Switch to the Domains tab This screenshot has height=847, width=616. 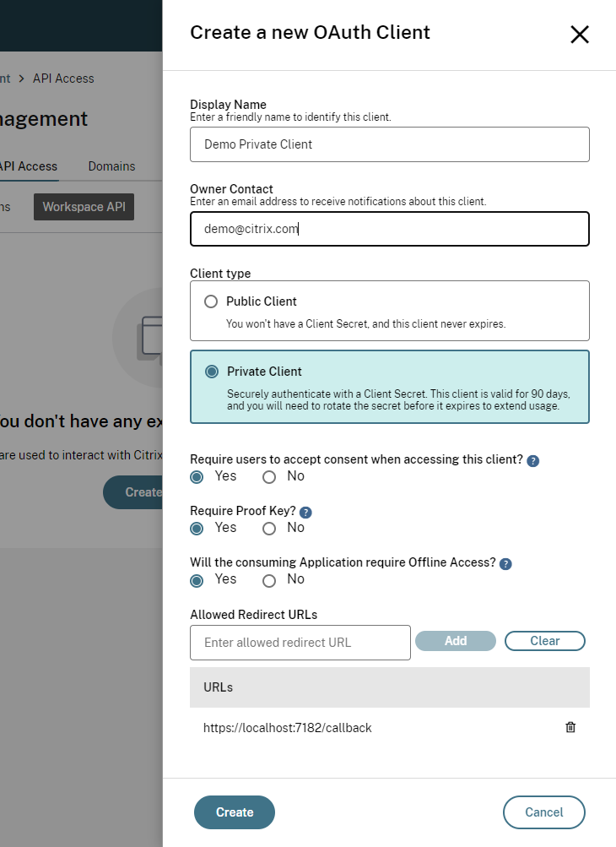tap(111, 166)
